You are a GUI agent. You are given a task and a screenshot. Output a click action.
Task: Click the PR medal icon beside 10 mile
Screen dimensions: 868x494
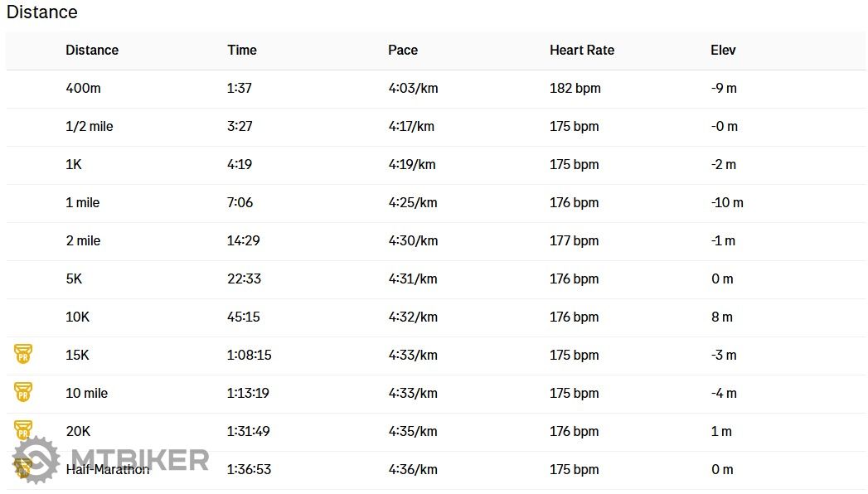pos(23,393)
